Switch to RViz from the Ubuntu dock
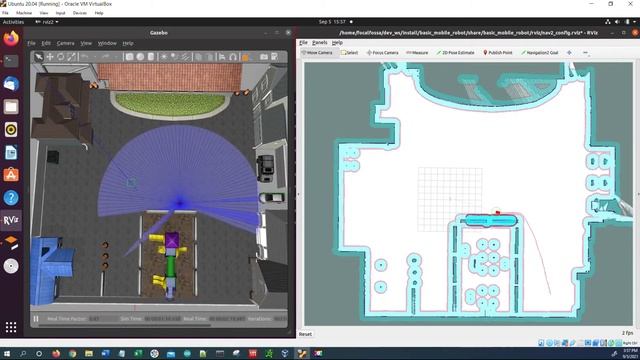Viewport: 640px width, 360px height. pyautogui.click(x=11, y=220)
